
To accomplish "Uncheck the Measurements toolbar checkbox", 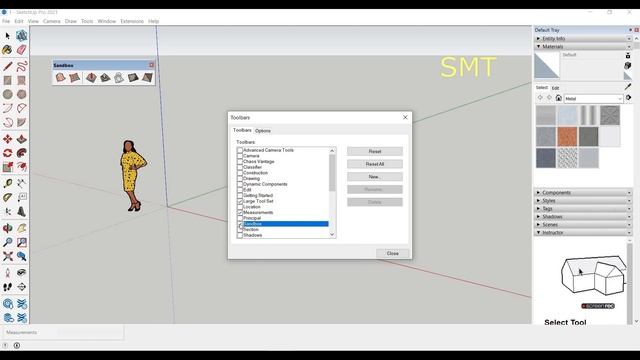I will click(240, 213).
